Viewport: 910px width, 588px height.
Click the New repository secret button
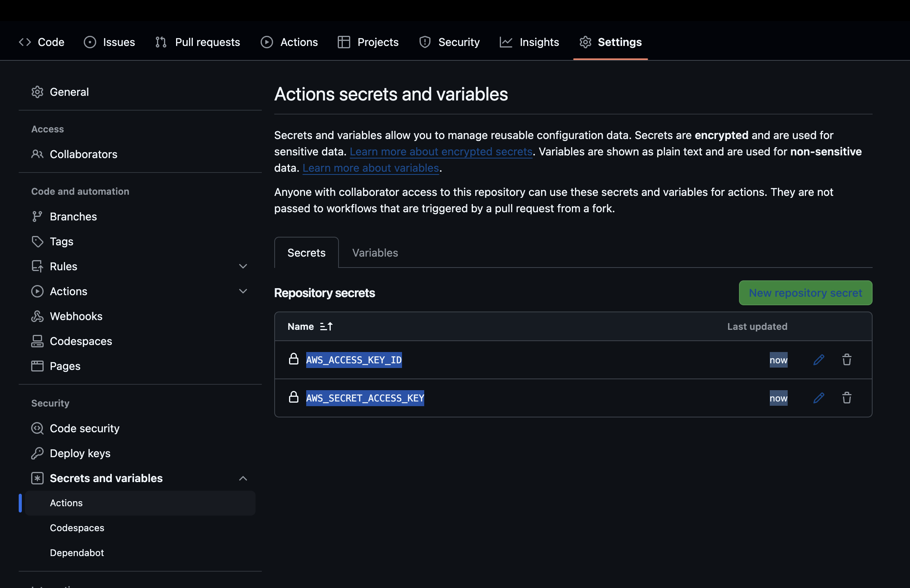pyautogui.click(x=805, y=293)
